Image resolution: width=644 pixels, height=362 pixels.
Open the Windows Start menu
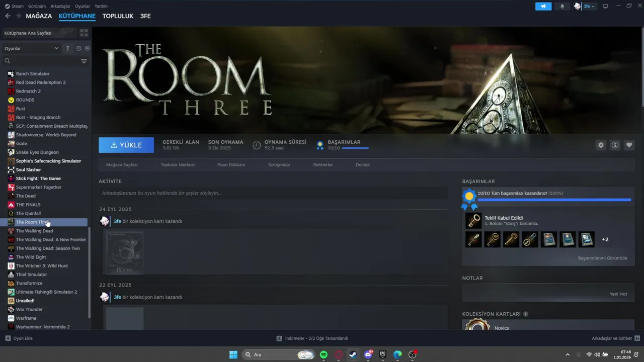tap(233, 354)
